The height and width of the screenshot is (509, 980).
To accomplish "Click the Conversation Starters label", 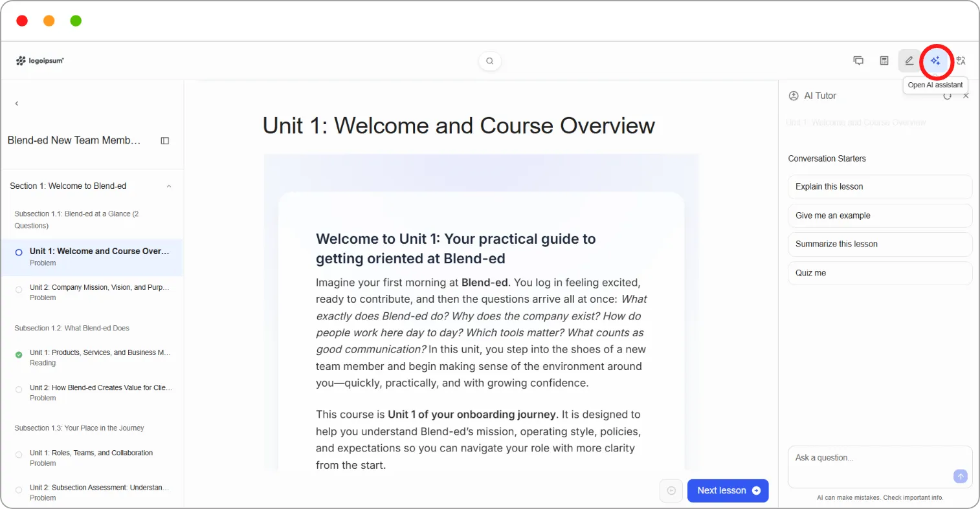I will [x=827, y=158].
